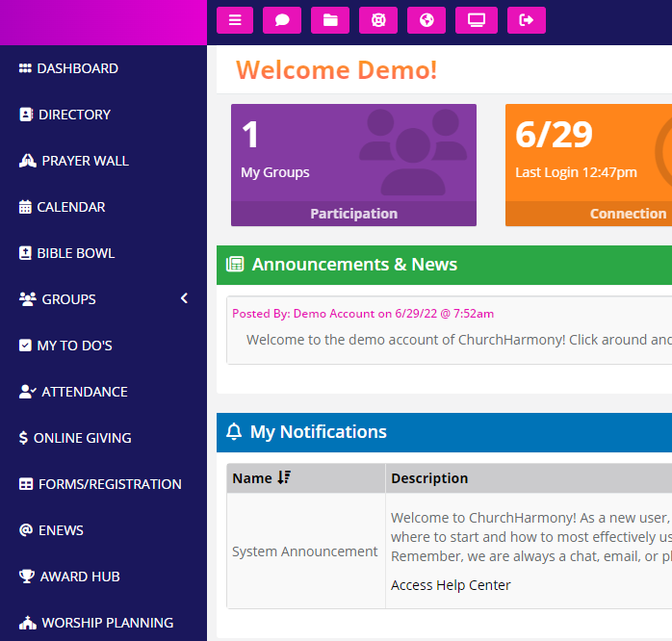The image size is (672, 641).
Task: Open the Calendar sidebar item
Action: click(x=70, y=207)
